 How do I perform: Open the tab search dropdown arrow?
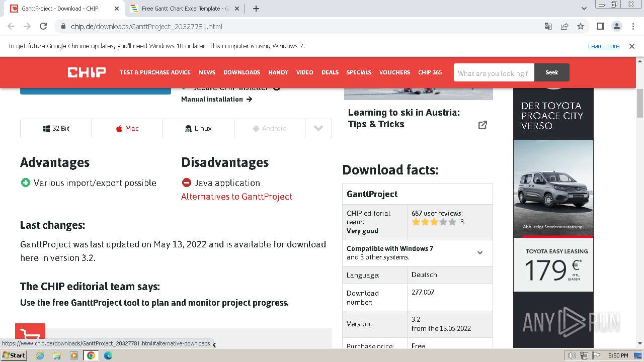(x=584, y=9)
